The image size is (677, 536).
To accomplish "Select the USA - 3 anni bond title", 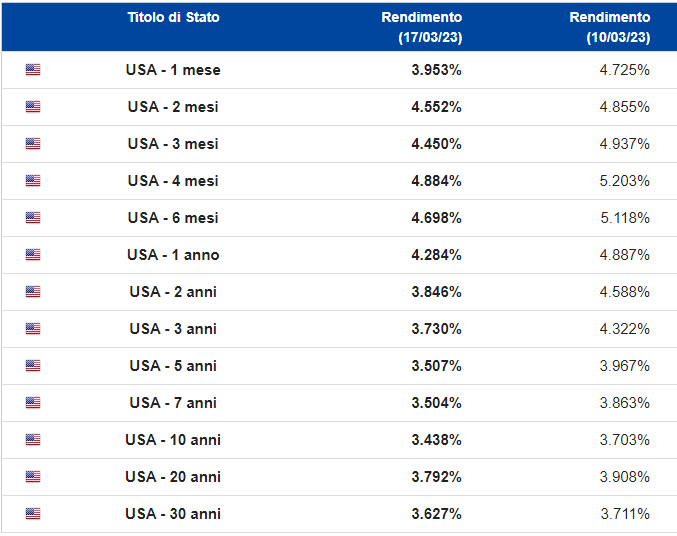I will [173, 329].
